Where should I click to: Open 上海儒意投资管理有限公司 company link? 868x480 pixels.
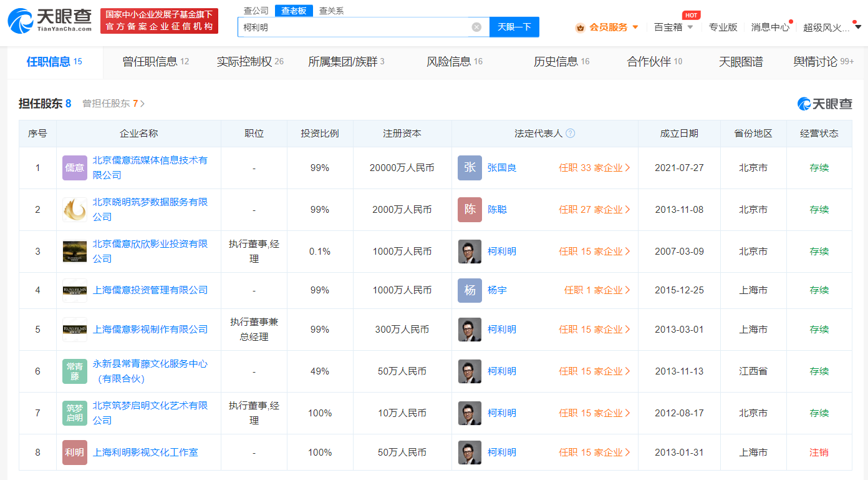150,290
